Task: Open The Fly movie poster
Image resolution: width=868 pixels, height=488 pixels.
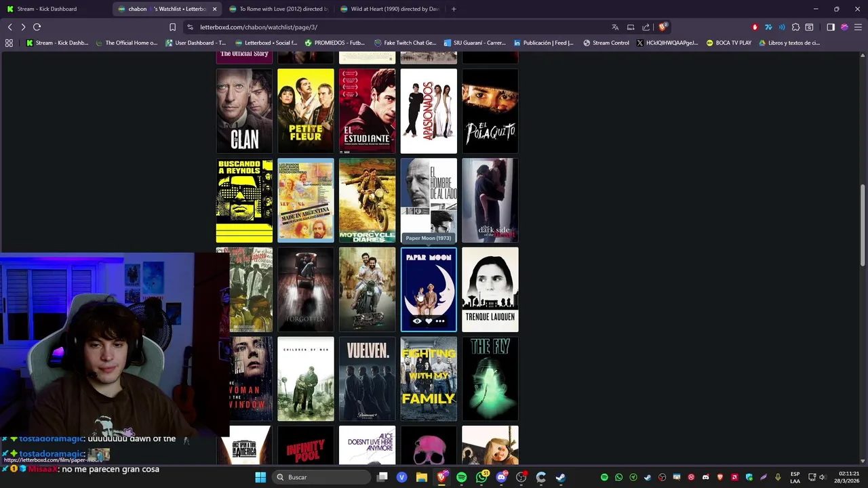Action: point(490,379)
